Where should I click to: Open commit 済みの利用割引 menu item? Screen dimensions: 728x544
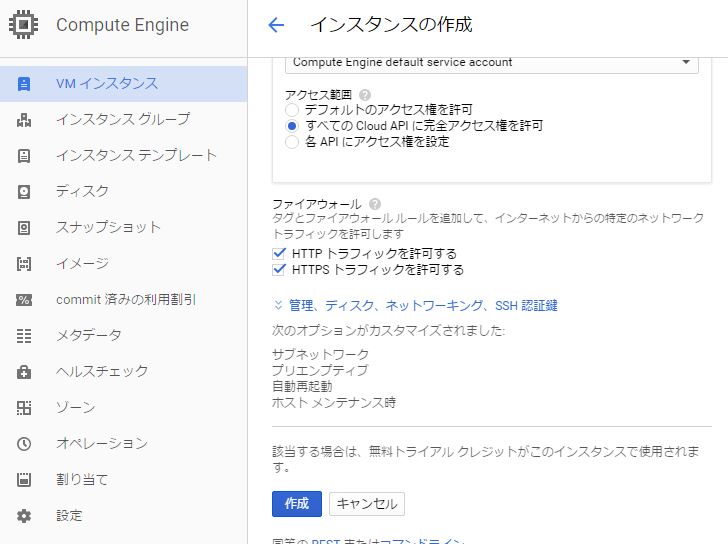[124, 300]
